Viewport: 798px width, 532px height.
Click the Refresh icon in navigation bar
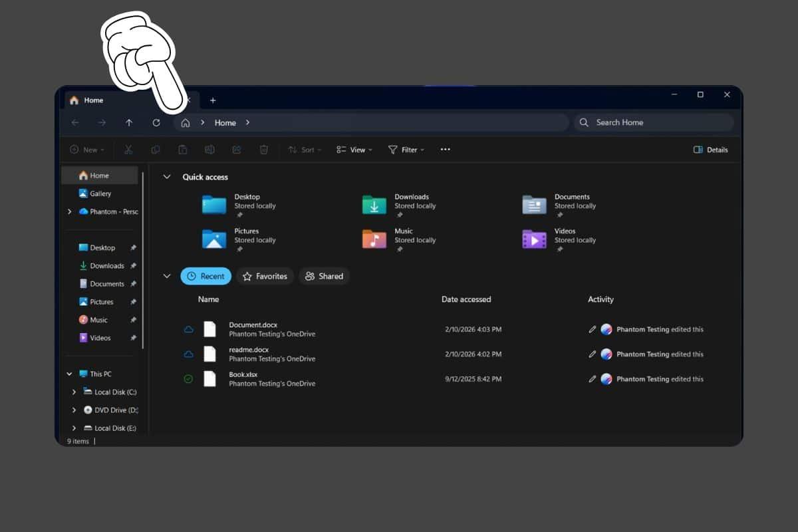pyautogui.click(x=156, y=123)
